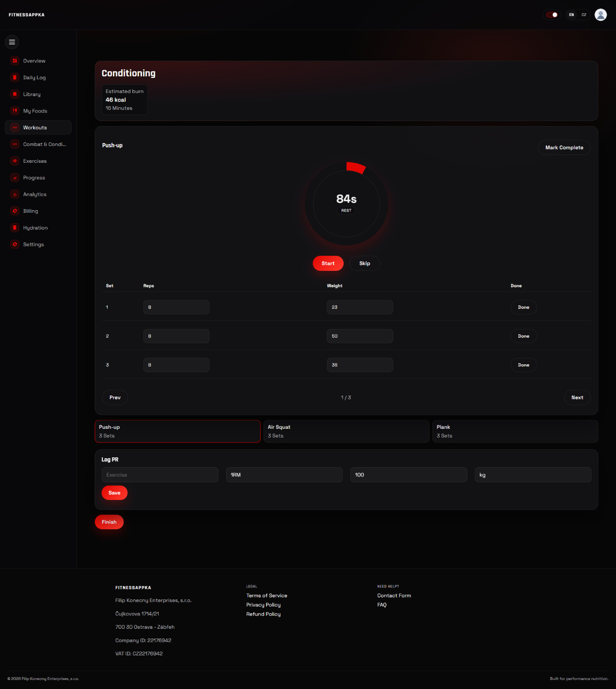Open the 1RM record type dropdown

point(284,475)
